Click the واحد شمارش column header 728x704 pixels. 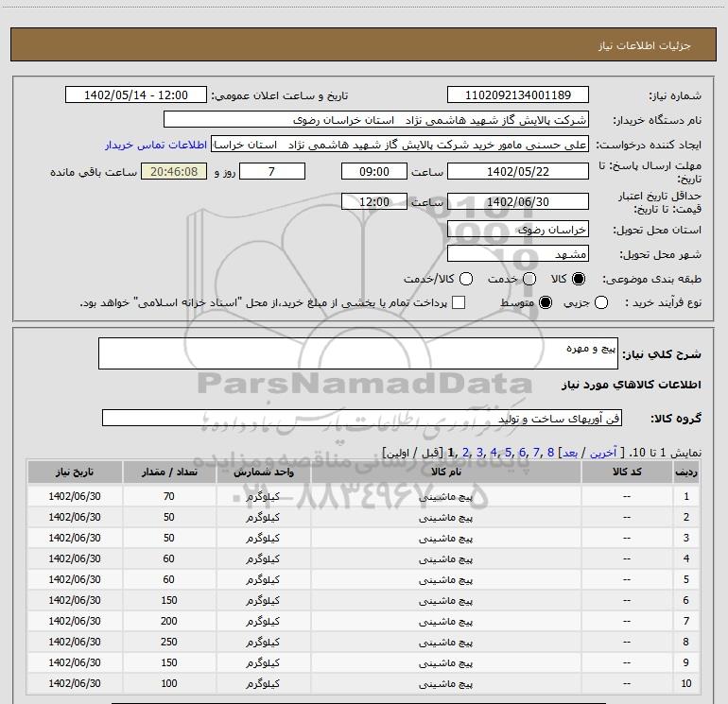pyautogui.click(x=263, y=472)
